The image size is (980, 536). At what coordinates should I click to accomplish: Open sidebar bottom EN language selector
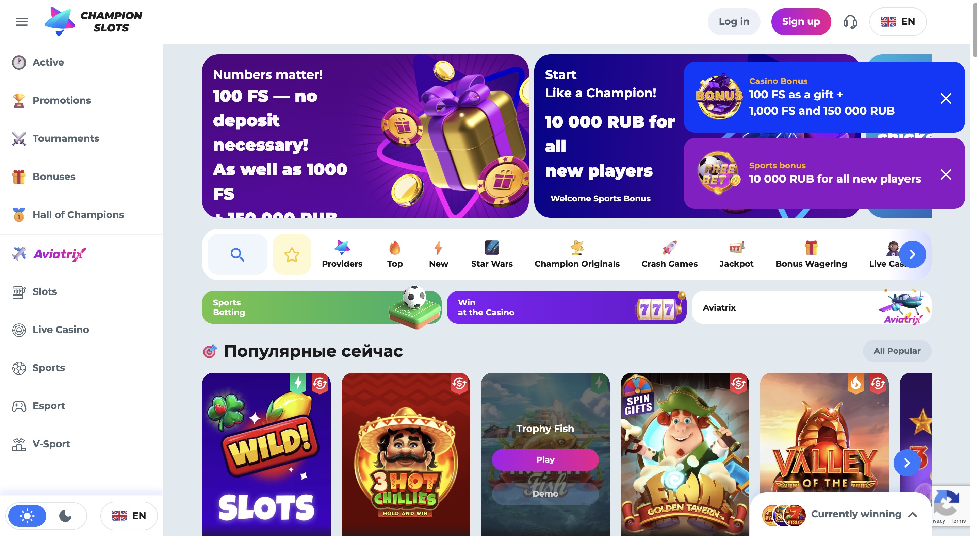129,516
